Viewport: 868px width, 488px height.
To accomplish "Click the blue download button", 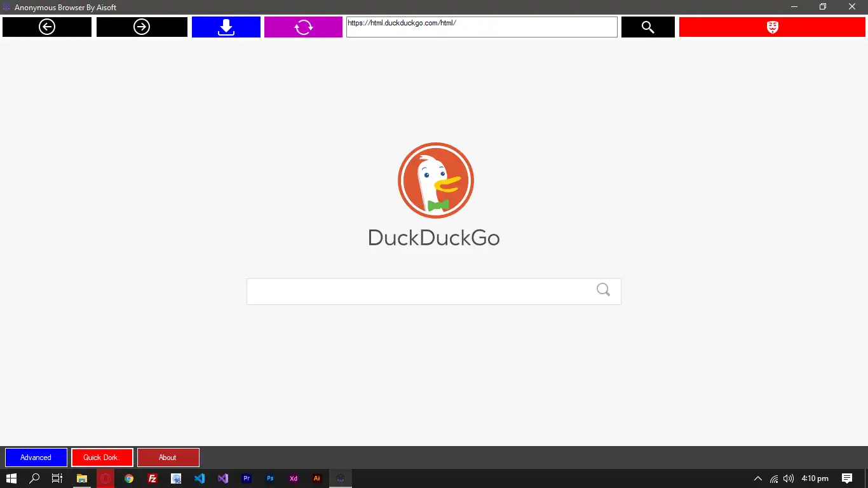I will (x=226, y=27).
